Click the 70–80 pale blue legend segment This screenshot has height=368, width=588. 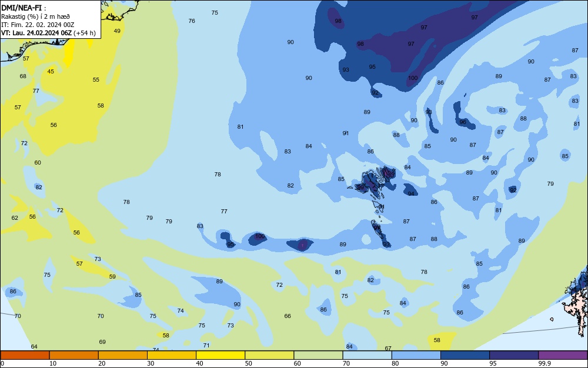(367, 355)
